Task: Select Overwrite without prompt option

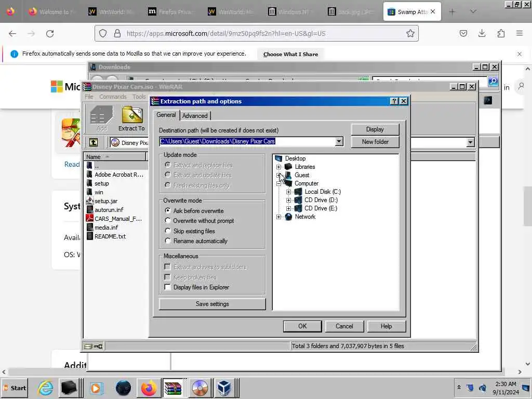Action: [x=168, y=221]
